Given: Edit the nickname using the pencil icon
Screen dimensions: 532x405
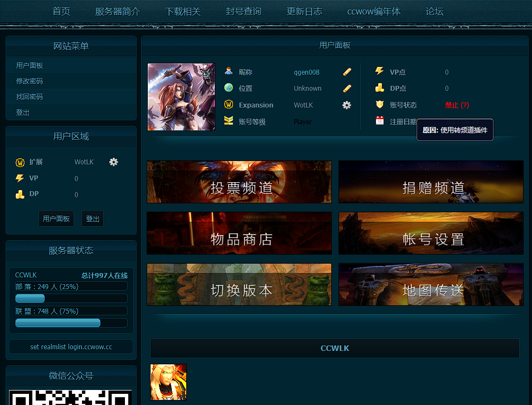Looking at the screenshot, I should tap(346, 71).
